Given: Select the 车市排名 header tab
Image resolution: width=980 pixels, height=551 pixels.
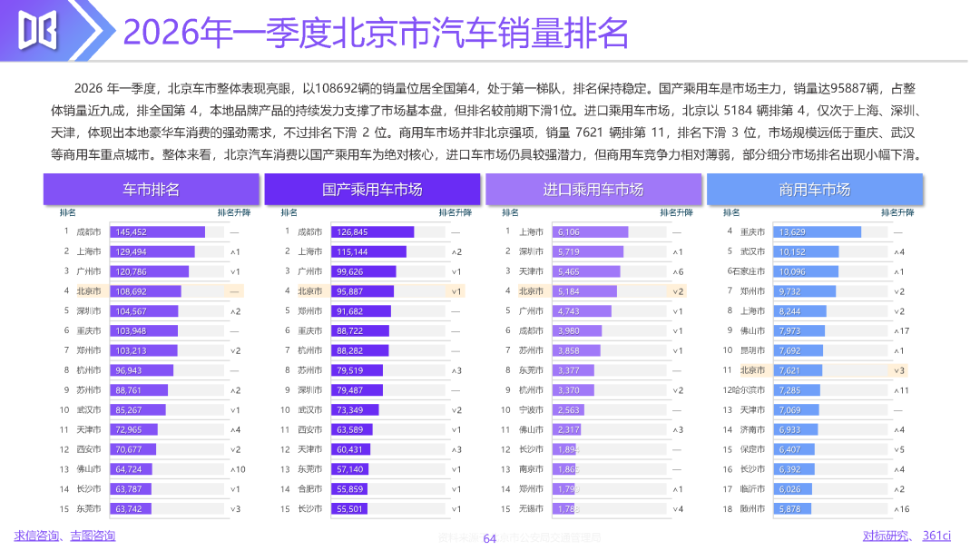Looking at the screenshot, I should click(x=152, y=190).
